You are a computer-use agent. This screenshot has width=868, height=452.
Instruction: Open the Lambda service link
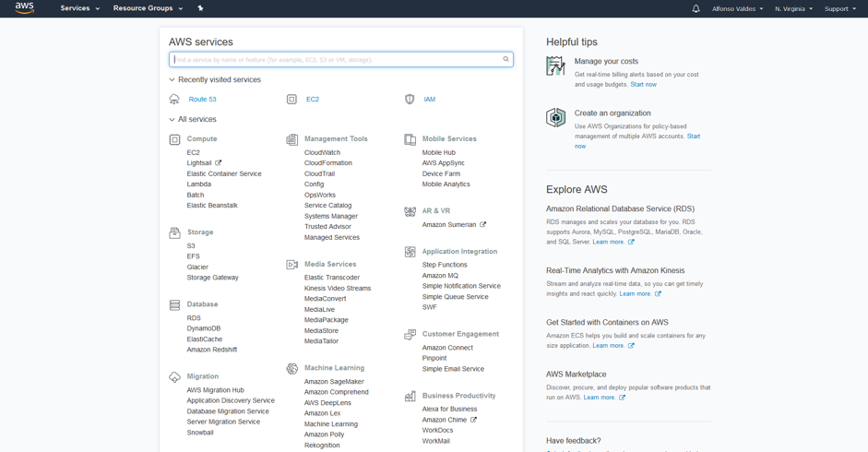click(x=198, y=184)
